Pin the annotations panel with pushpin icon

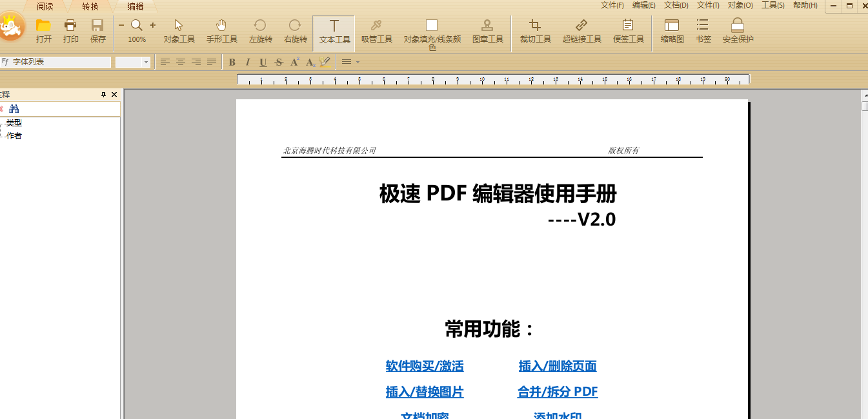point(103,95)
